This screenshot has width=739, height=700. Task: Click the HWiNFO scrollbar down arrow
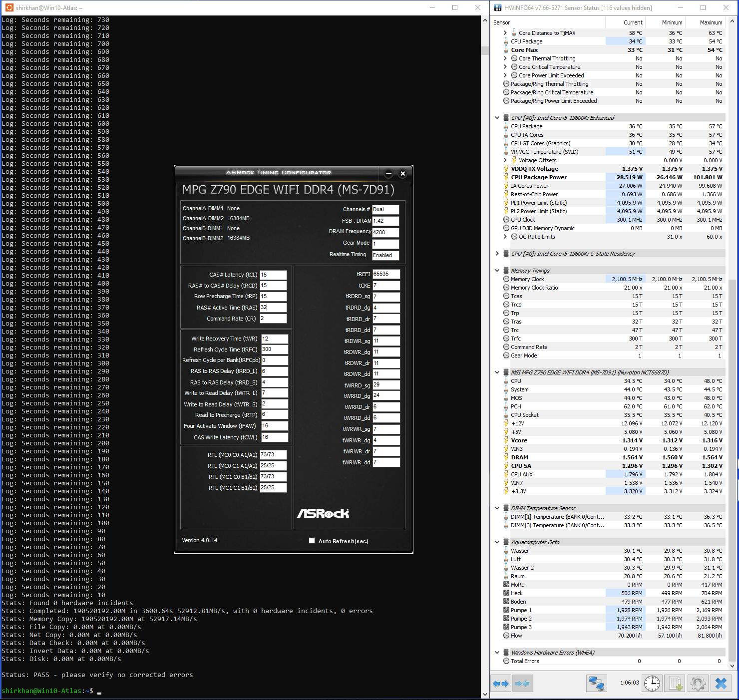(733, 665)
